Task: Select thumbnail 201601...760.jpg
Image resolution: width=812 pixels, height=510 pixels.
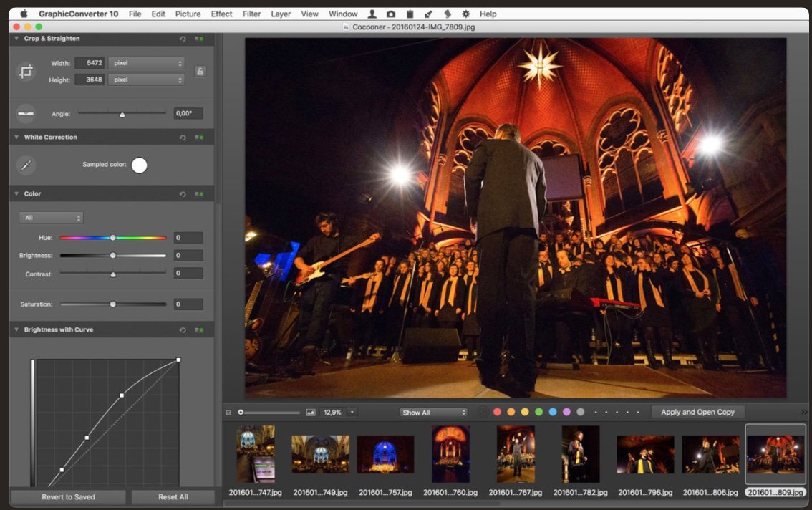Action: pos(450,455)
